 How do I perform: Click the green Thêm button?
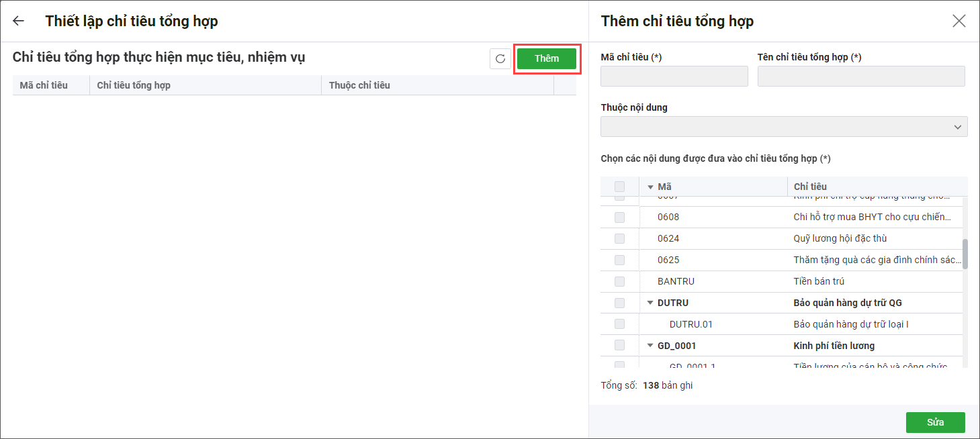pos(546,58)
